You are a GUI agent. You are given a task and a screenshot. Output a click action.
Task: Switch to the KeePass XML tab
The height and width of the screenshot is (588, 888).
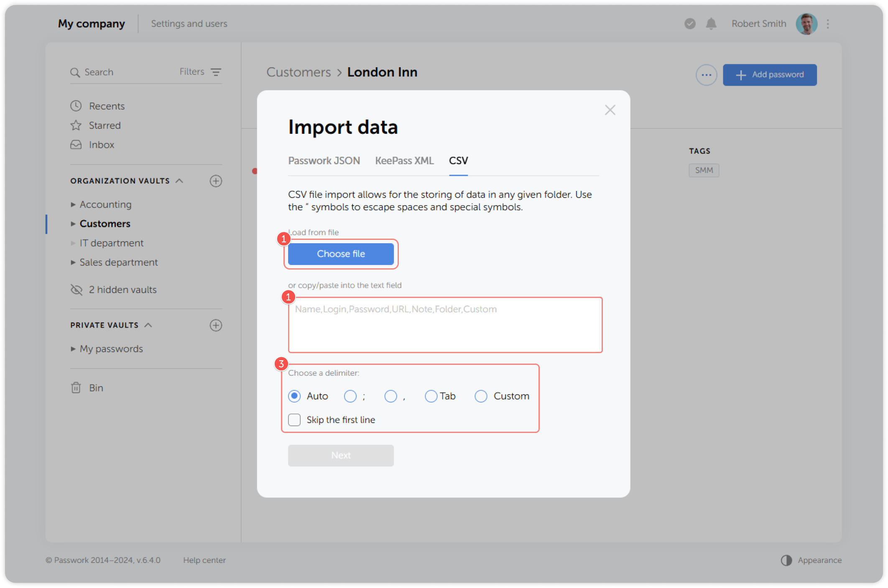tap(404, 160)
